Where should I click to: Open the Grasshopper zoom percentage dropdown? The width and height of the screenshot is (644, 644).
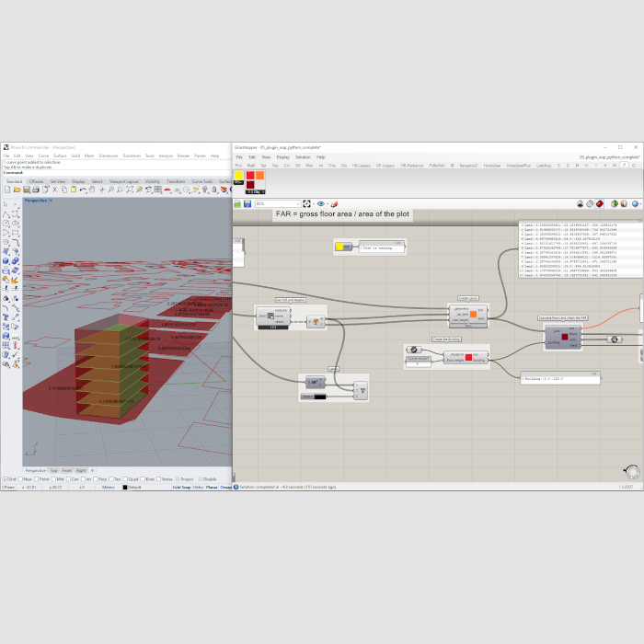click(x=297, y=203)
